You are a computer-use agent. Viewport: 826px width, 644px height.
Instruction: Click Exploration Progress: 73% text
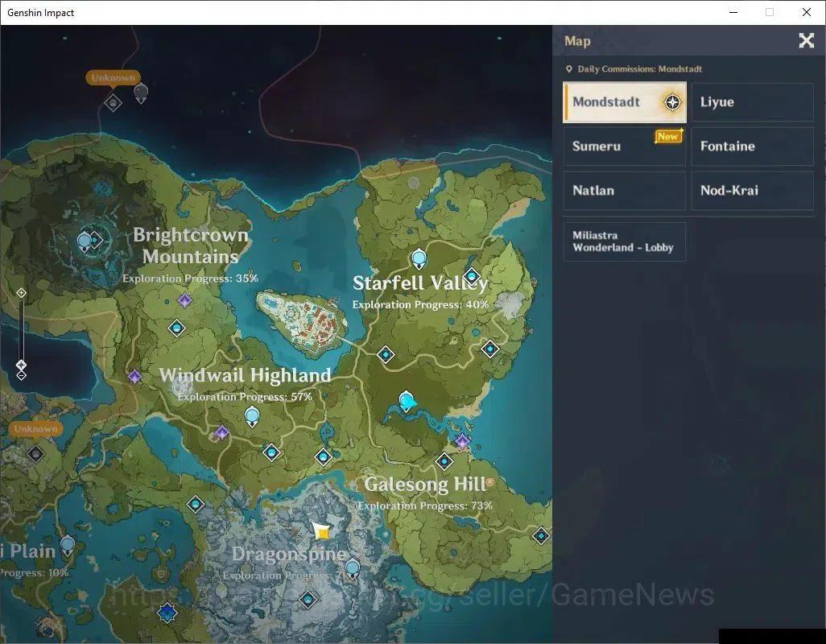[x=425, y=506]
